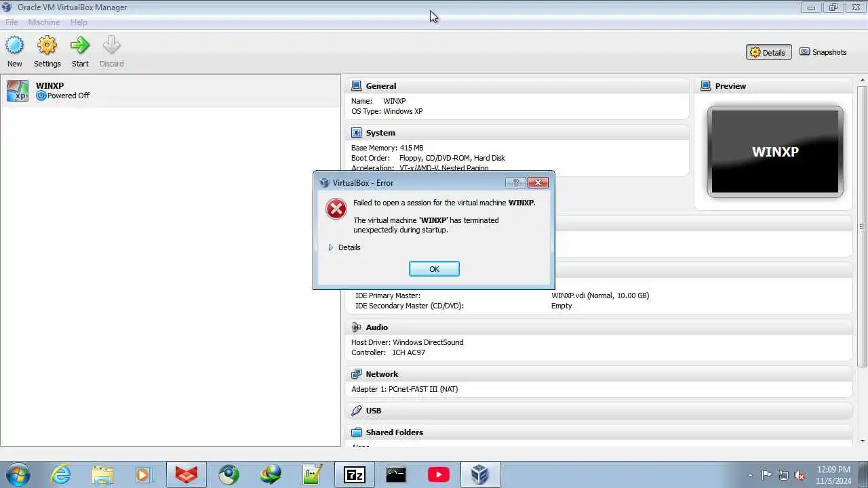Viewport: 868px width, 488px height.
Task: Click the muted volume tray icon
Action: [800, 475]
